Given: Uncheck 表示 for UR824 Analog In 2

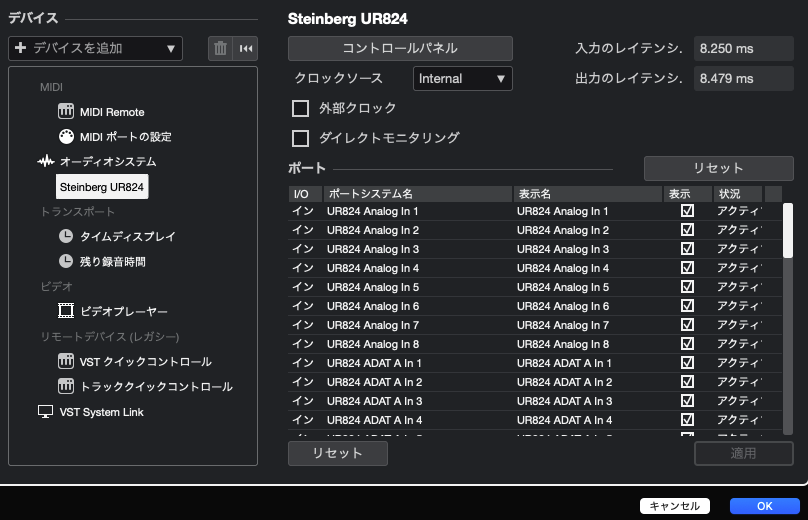Looking at the screenshot, I should coord(687,230).
